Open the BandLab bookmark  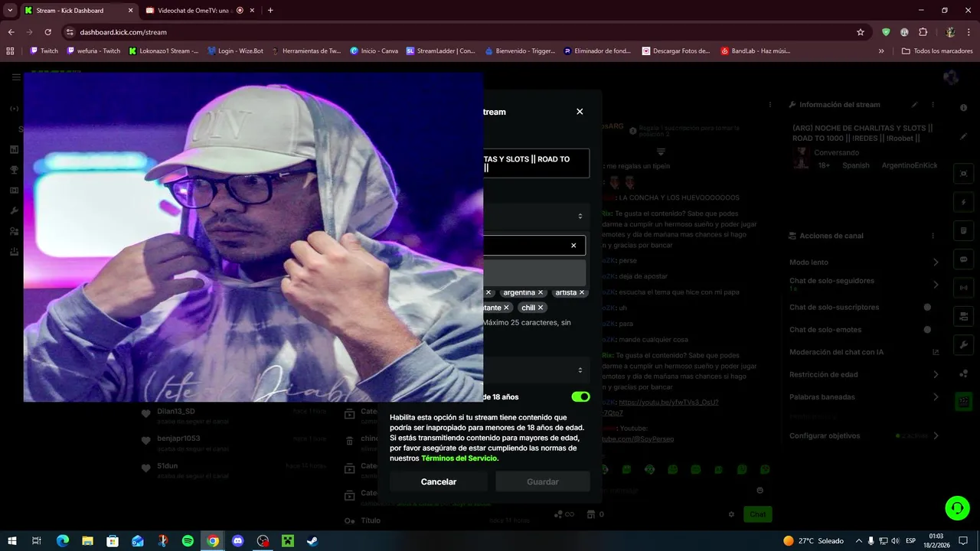click(756, 51)
